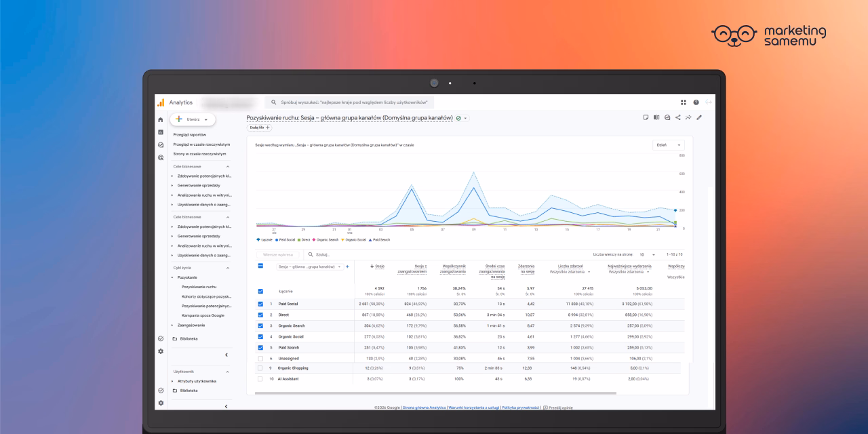This screenshot has height=434, width=868.
Task: Expand Atrybuty użytkownika tree item
Action: click(172, 381)
